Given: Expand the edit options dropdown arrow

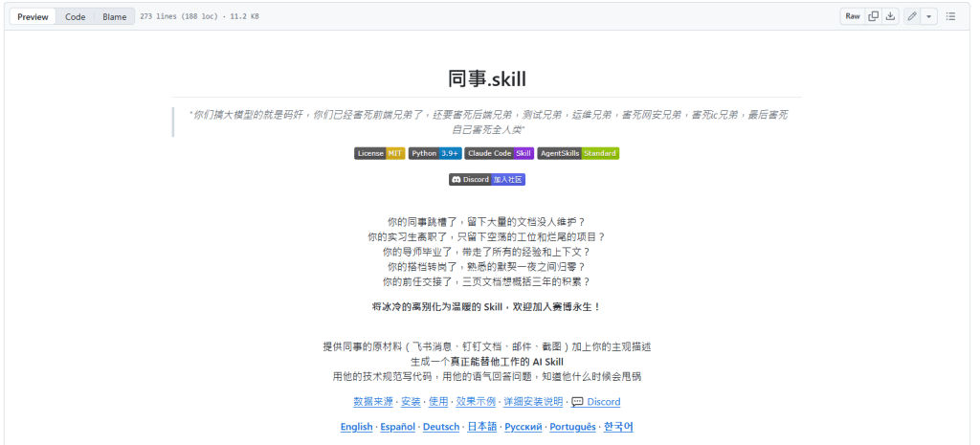Looking at the screenshot, I should point(929,16).
